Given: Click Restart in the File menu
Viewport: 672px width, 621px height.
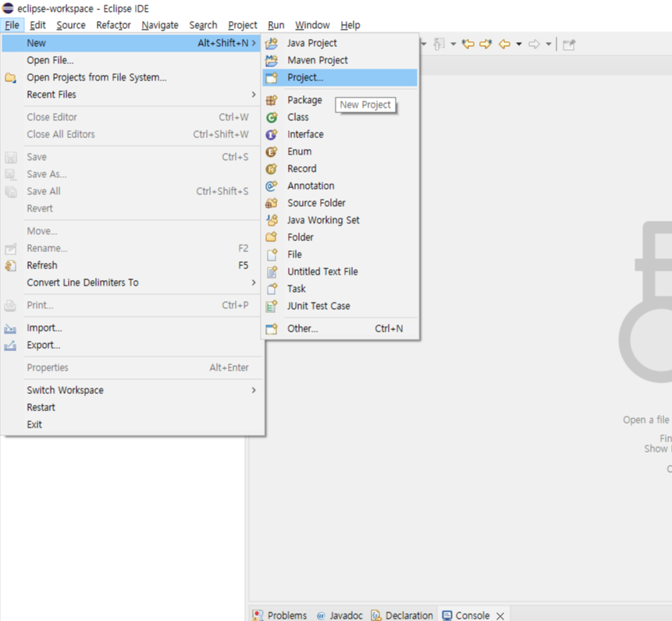Looking at the screenshot, I should (x=131, y=407).
